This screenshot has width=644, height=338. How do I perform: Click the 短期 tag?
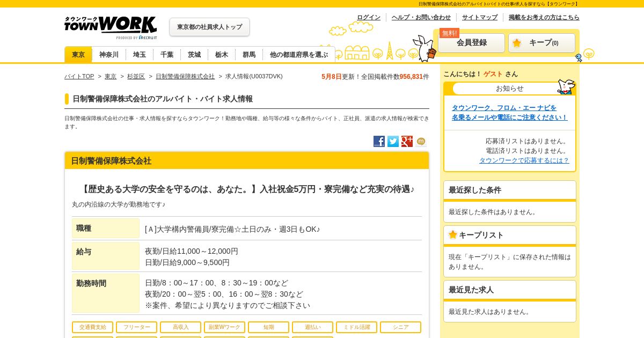tap(268, 327)
